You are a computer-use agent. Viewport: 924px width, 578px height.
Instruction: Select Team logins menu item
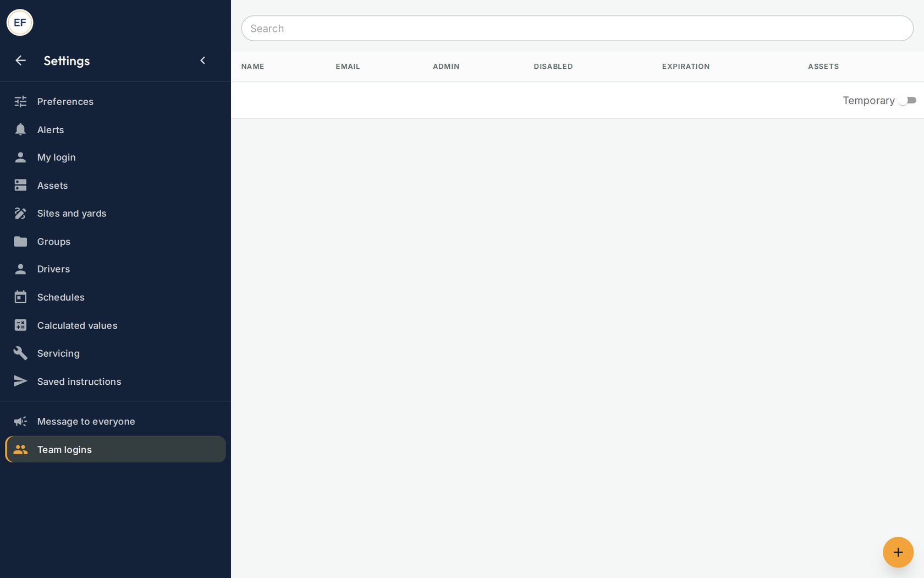[116, 449]
